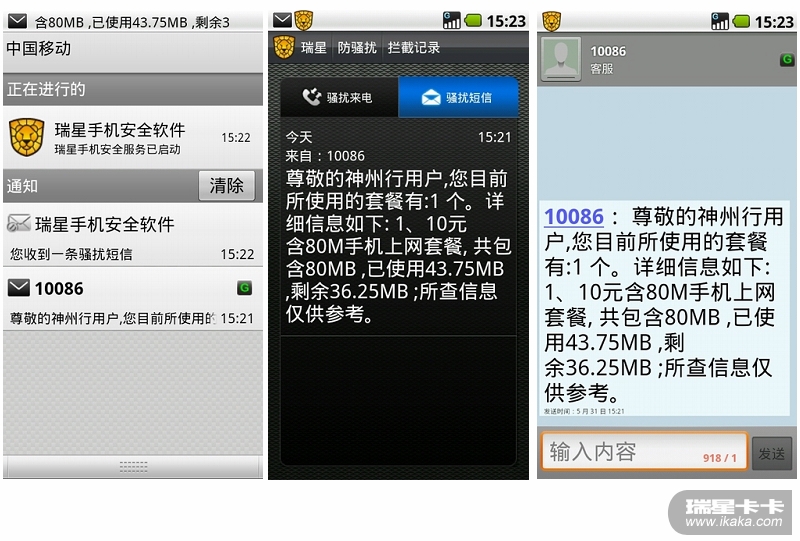Tap the green G badge beside contact 10086
800x541 pixels.
click(787, 59)
